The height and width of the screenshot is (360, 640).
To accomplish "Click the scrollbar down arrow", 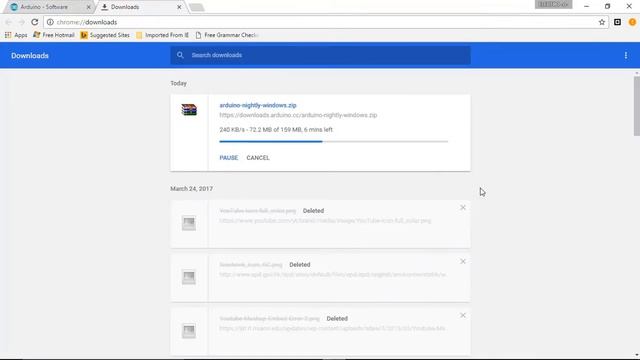I will pyautogui.click(x=637, y=356).
